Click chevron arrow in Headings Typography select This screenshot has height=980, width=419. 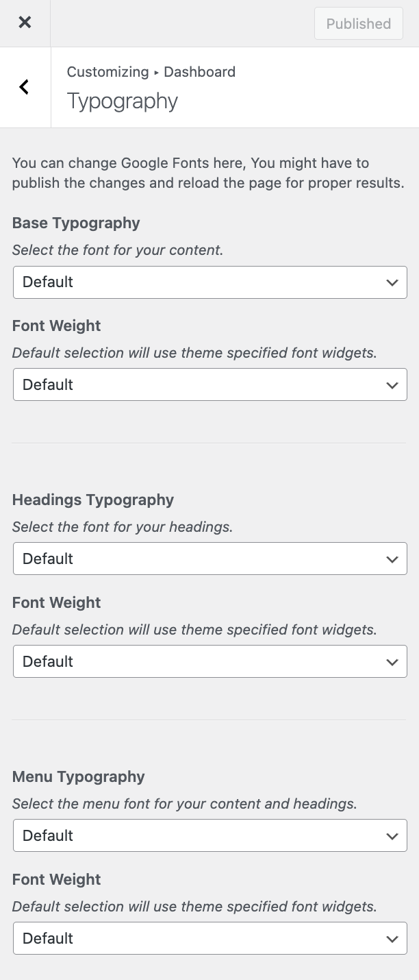coord(392,560)
